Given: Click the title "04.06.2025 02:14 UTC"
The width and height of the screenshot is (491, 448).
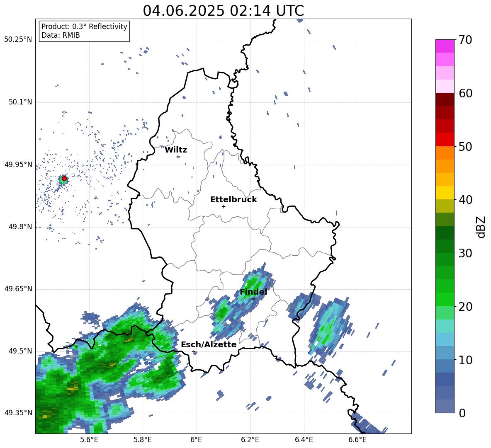Looking at the screenshot, I should click(223, 11).
